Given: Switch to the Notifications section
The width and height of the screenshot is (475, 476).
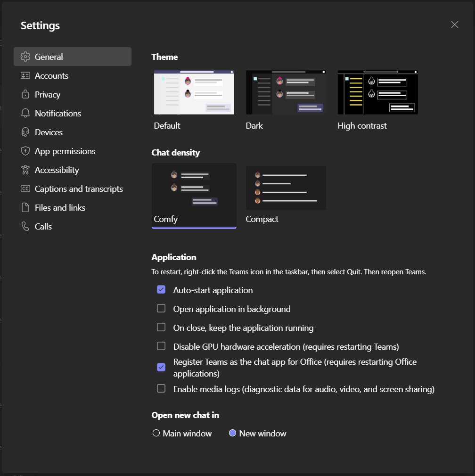Looking at the screenshot, I should pos(57,113).
